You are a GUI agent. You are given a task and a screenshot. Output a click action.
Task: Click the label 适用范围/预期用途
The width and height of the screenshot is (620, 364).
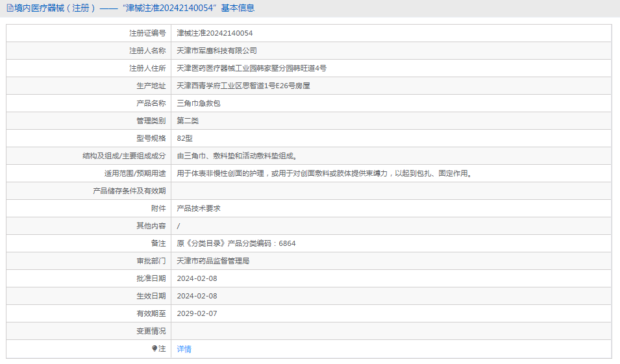click(135, 173)
